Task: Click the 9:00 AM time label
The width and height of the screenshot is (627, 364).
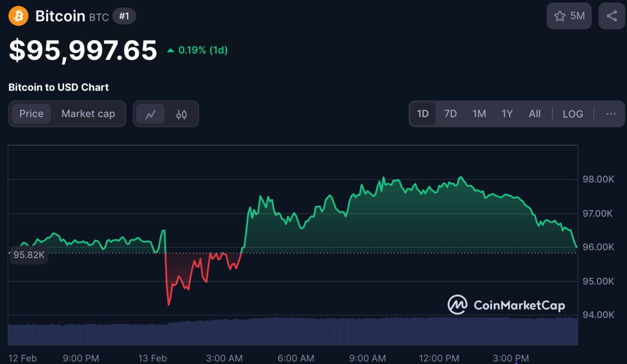Action: [367, 359]
